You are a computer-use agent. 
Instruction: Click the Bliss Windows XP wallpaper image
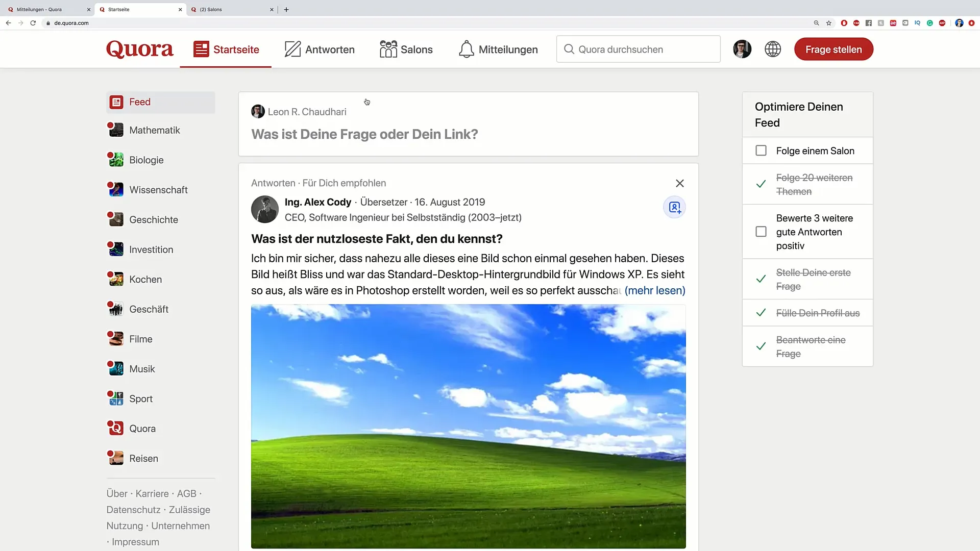(x=468, y=427)
